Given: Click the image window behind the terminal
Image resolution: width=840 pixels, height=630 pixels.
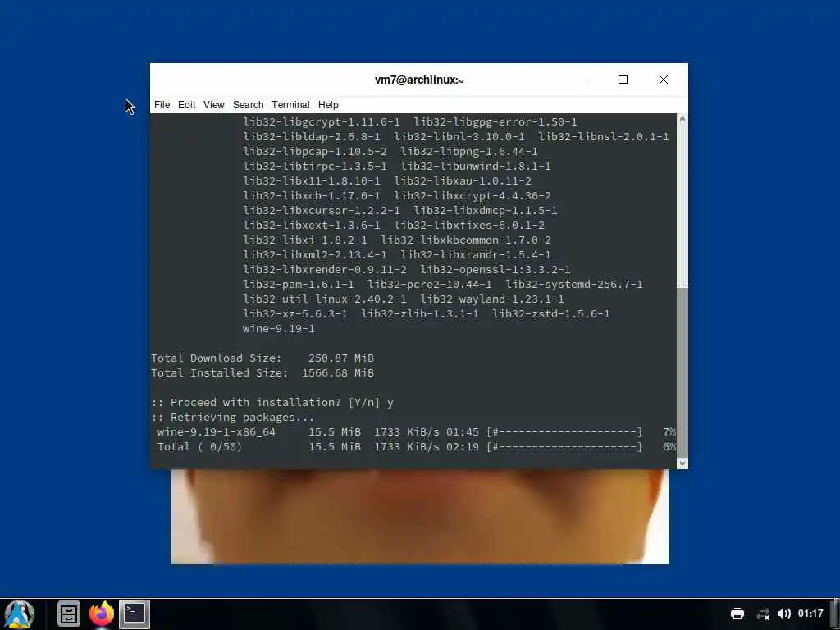Looking at the screenshot, I should [x=419, y=517].
